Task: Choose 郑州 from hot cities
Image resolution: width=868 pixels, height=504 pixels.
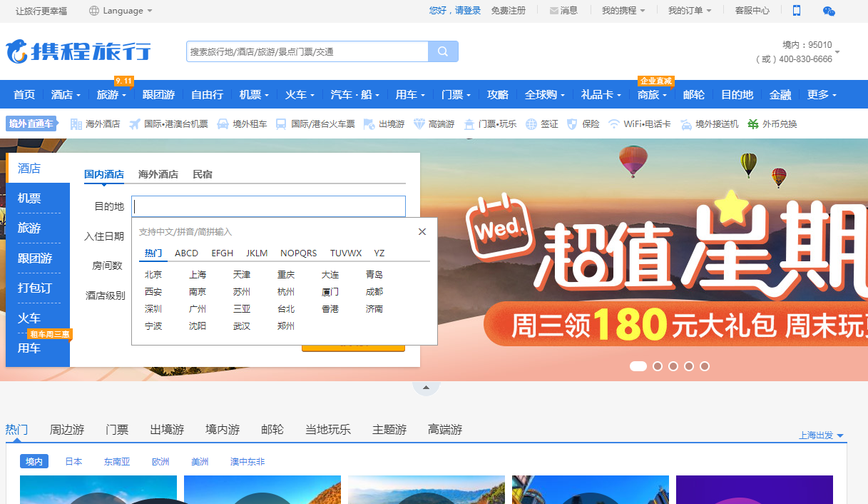Action: coord(286,326)
